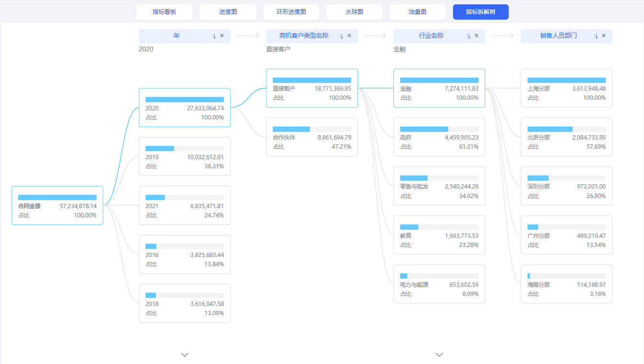This screenshot has width=644, height=364.
Task: Select the 合同金额 root node
Action: 57,205
